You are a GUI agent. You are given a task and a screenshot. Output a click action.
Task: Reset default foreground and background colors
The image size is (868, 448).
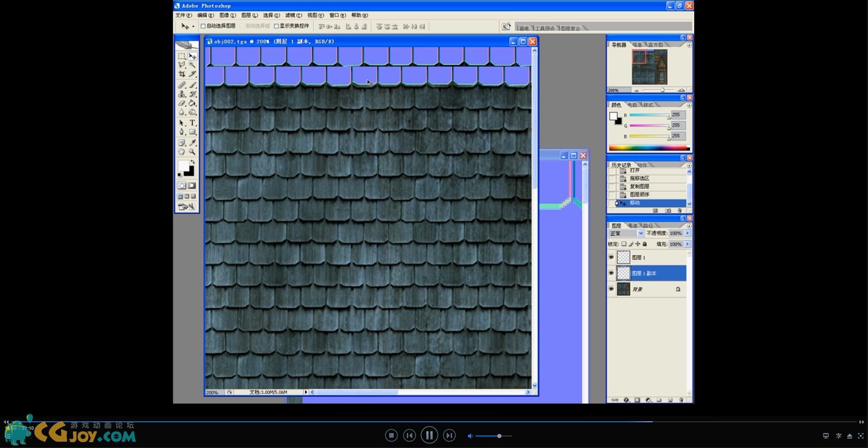180,174
